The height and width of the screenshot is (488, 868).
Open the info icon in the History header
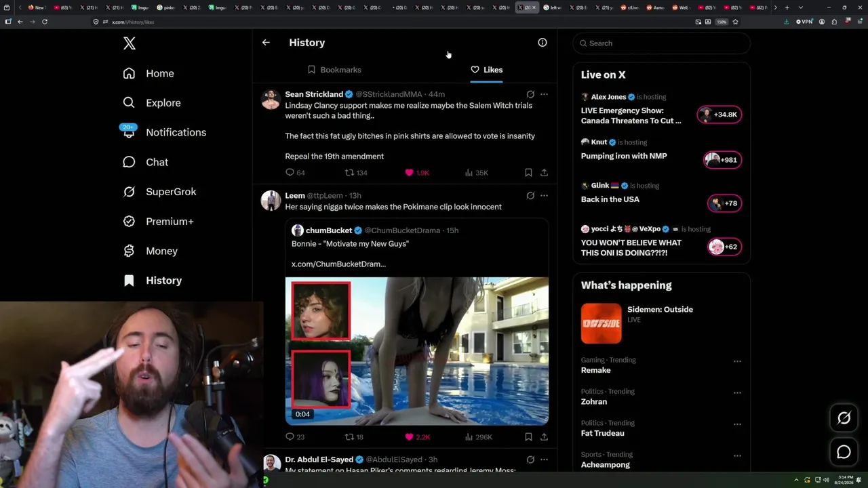click(x=542, y=43)
